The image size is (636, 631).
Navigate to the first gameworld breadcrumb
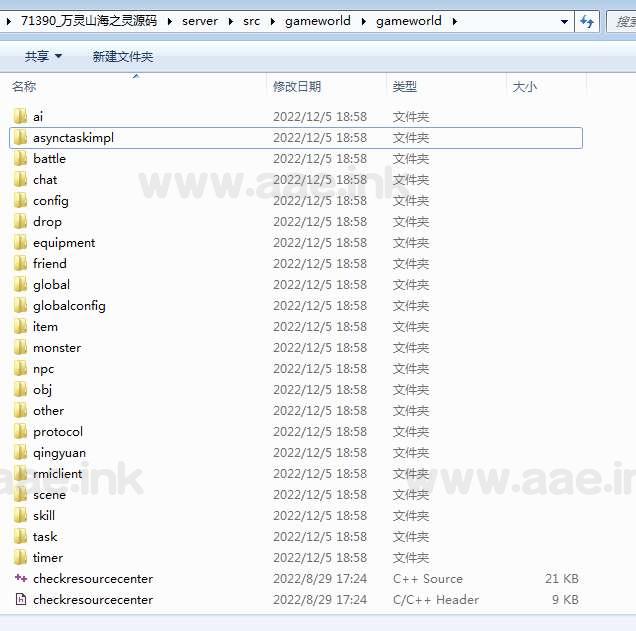tap(318, 21)
